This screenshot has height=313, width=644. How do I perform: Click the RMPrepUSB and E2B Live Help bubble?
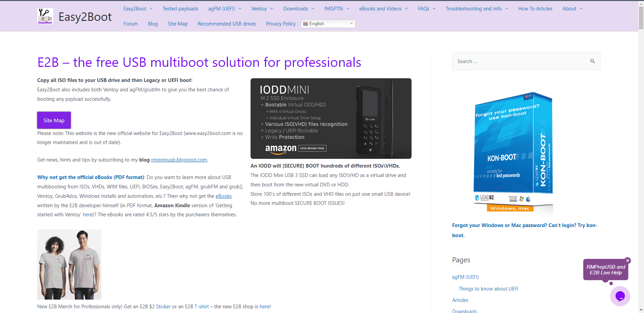pyautogui.click(x=605, y=270)
